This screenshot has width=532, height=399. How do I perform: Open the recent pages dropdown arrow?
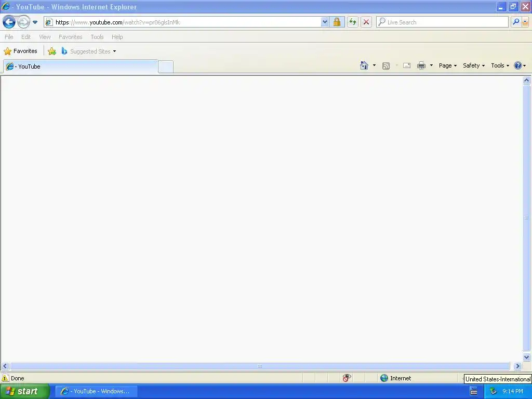click(x=35, y=22)
